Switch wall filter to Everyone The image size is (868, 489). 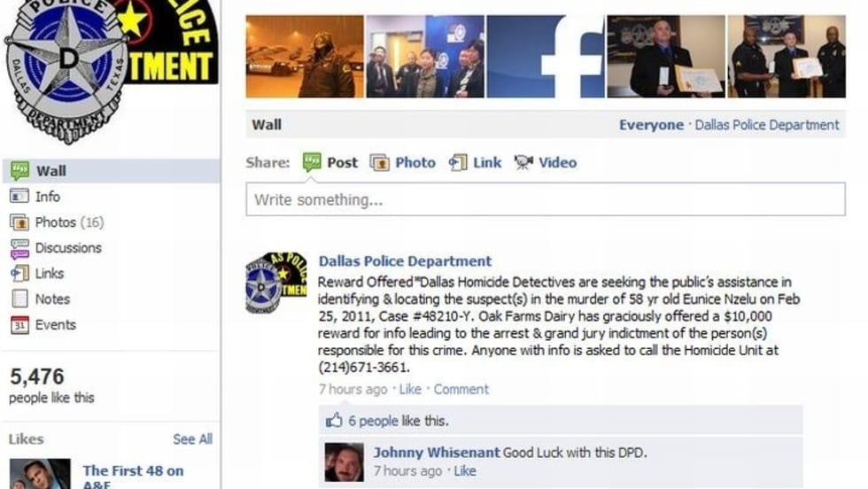point(651,125)
